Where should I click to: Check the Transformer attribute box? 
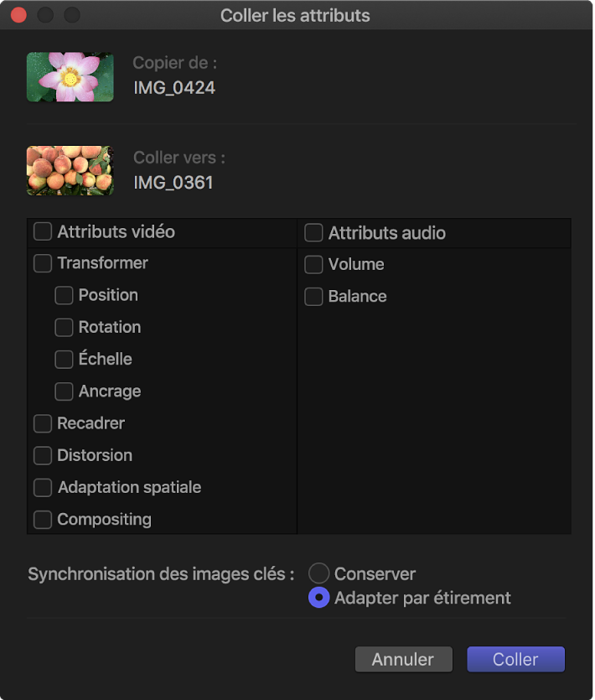tap(43, 263)
